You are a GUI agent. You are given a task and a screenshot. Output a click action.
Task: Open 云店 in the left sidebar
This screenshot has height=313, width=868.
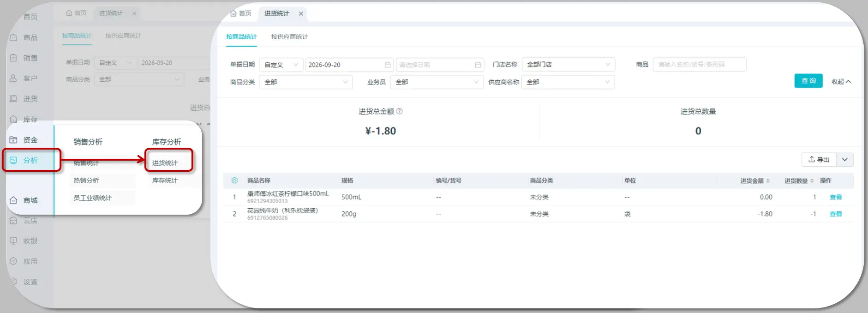pyautogui.click(x=24, y=221)
